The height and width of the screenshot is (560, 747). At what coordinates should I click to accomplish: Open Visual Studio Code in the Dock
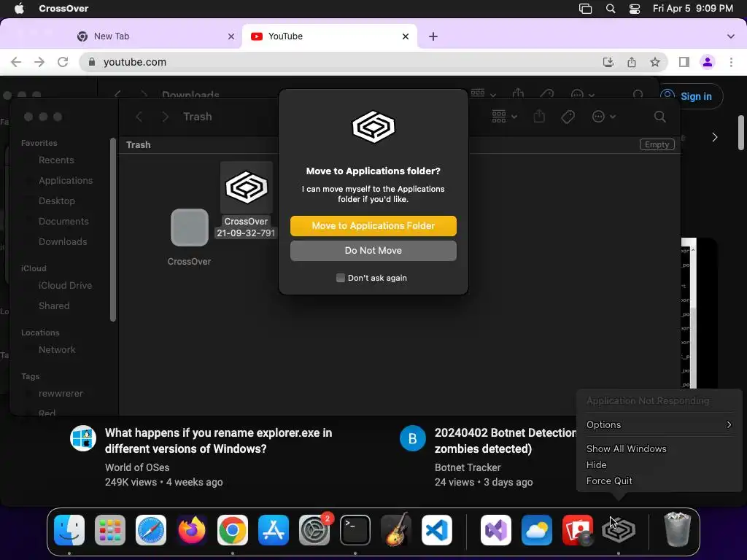point(437,530)
